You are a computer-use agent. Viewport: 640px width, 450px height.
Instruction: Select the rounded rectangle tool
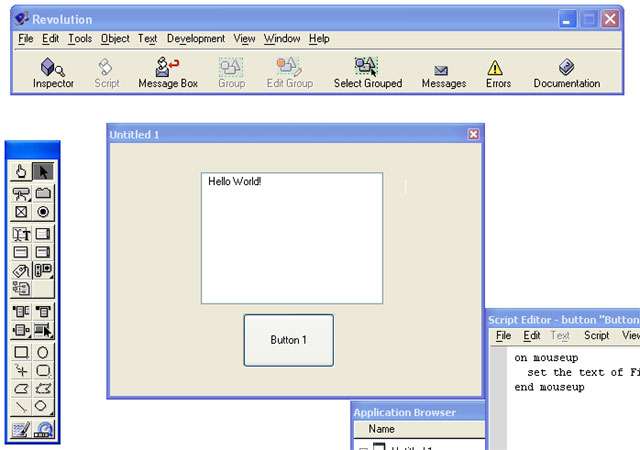43,370
